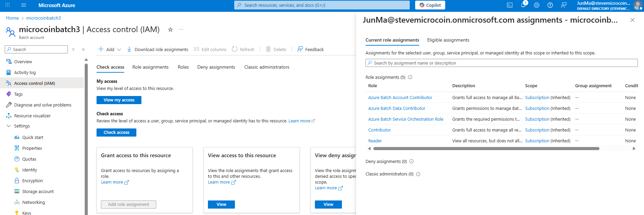Open Azure Batch Service Orchestration Role

pos(406,119)
